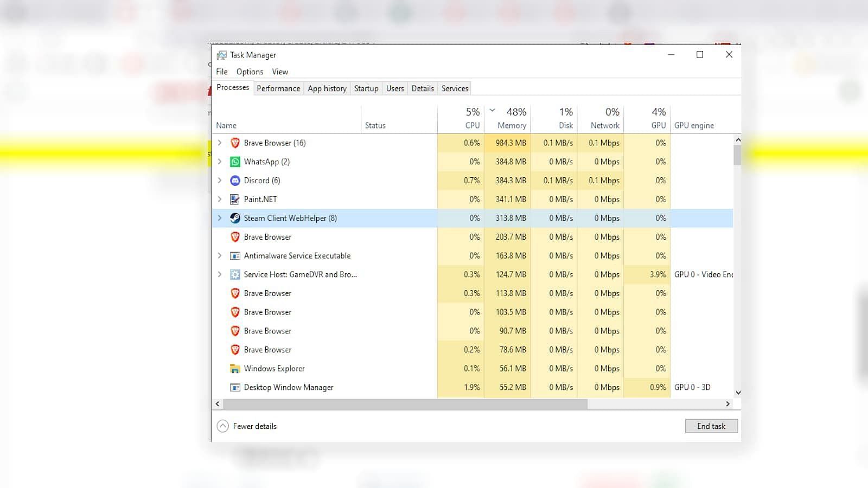
Task: Expand the WhatsApp (2) process group
Action: [220, 162]
